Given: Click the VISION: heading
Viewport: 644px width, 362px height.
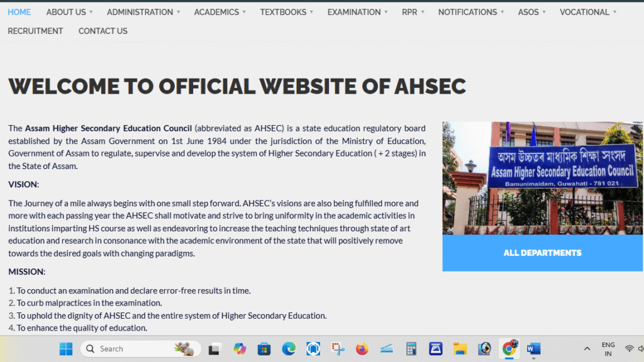Looking at the screenshot, I should coord(23,184).
